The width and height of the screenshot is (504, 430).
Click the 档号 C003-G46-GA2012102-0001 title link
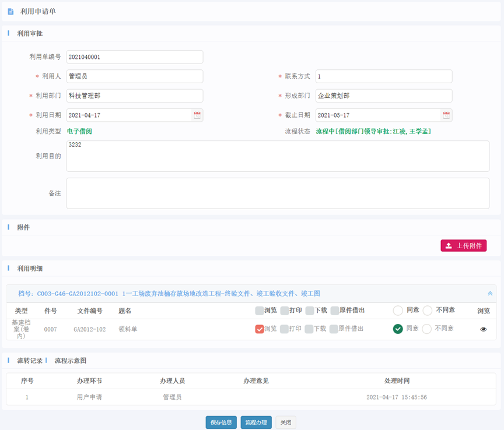tap(169, 294)
